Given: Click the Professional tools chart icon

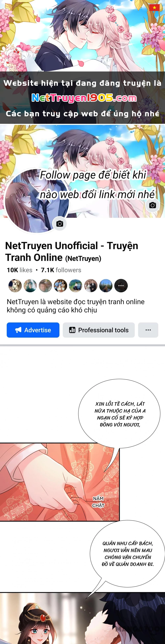Looking at the screenshot, I should click(72, 330).
